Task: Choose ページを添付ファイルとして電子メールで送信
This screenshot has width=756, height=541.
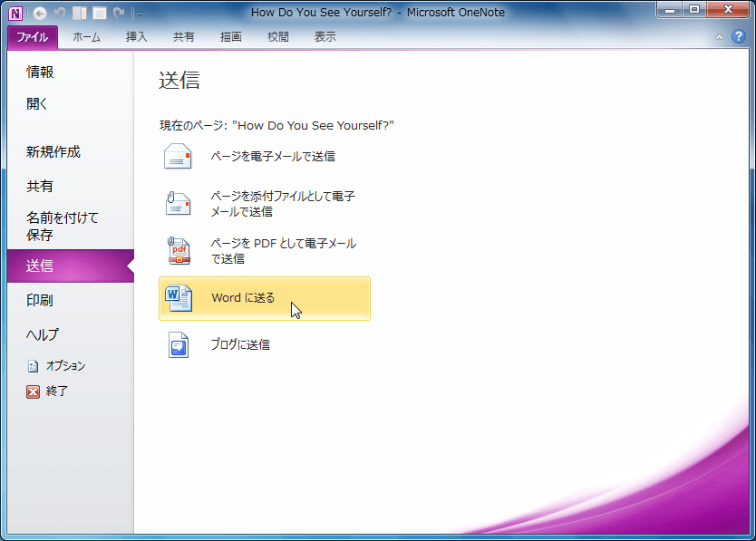Action: [283, 204]
